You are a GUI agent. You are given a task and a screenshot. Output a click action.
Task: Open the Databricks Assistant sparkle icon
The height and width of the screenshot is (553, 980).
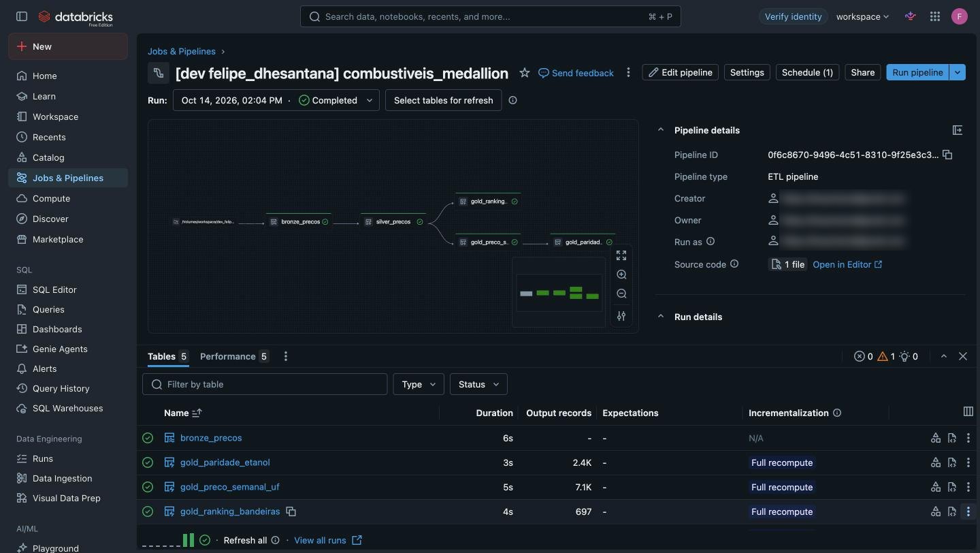pos(911,16)
